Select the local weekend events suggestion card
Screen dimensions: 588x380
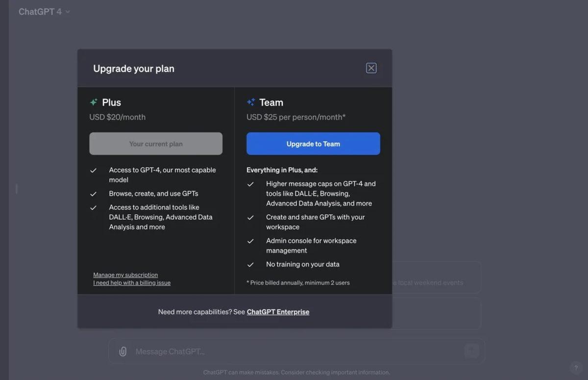[436, 278]
